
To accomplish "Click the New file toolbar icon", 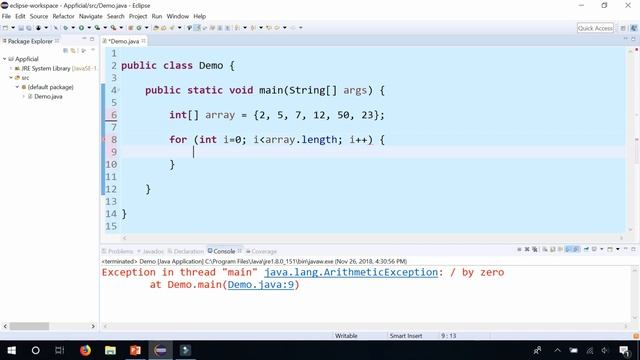I will (5, 28).
